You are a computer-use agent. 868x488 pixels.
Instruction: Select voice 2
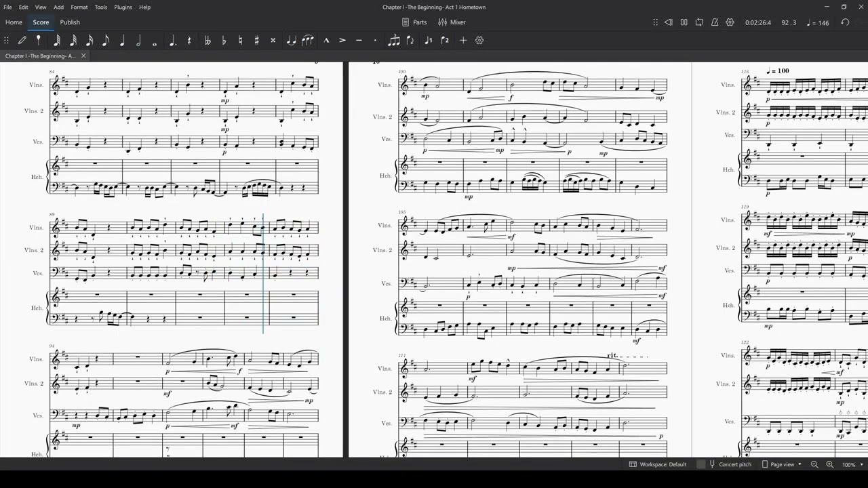tap(445, 41)
